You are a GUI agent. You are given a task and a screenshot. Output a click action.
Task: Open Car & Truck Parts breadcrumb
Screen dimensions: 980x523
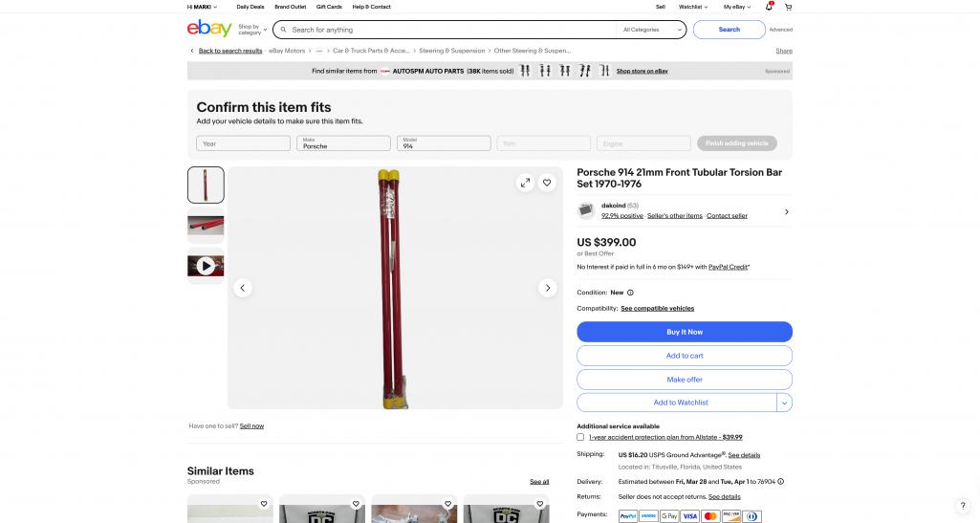(x=371, y=51)
